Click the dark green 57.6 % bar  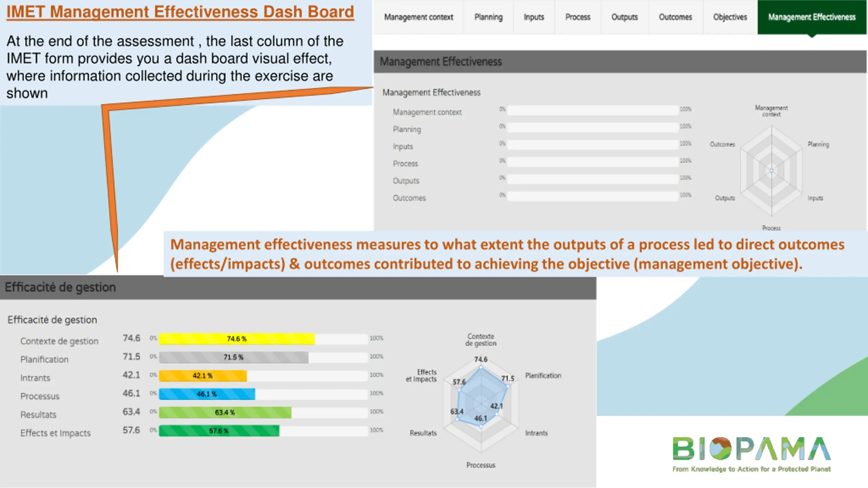(219, 431)
